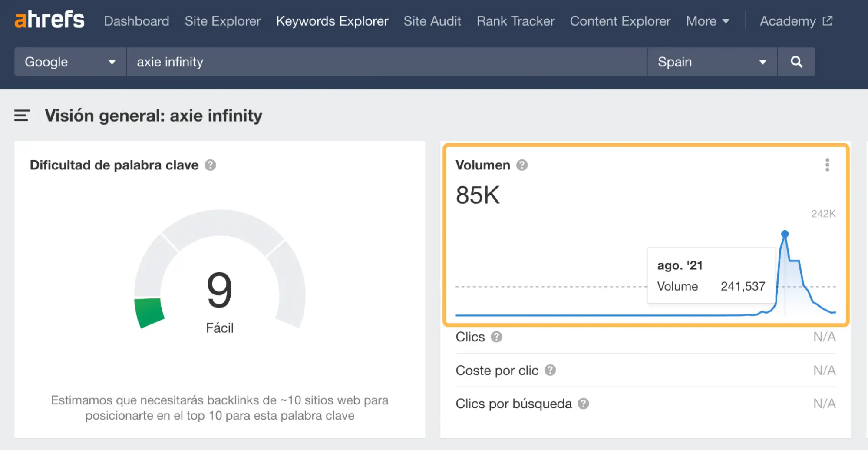Click help icon beside Clics
The width and height of the screenshot is (868, 450).
coord(496,337)
